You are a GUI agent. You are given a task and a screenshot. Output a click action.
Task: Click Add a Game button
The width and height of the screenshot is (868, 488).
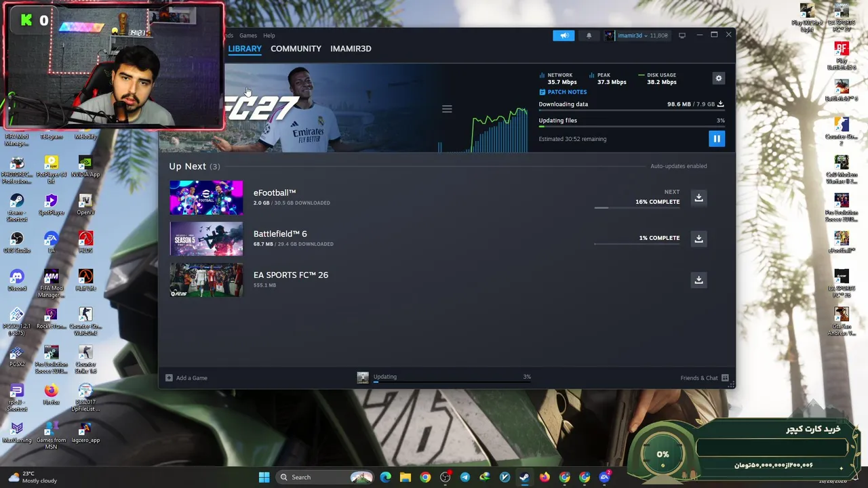187,378
